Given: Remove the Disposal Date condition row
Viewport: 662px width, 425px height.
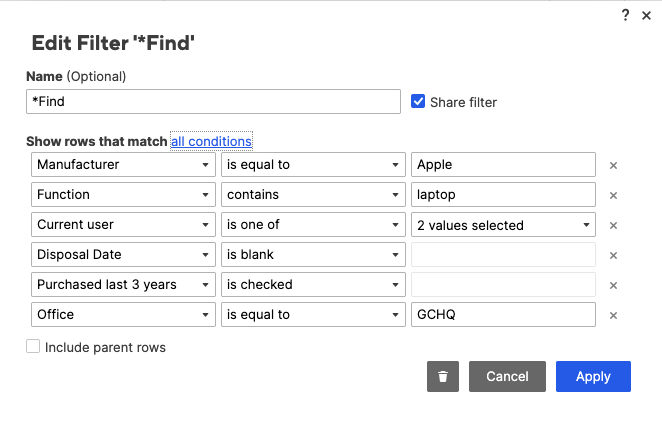Looking at the screenshot, I should tap(614, 255).
